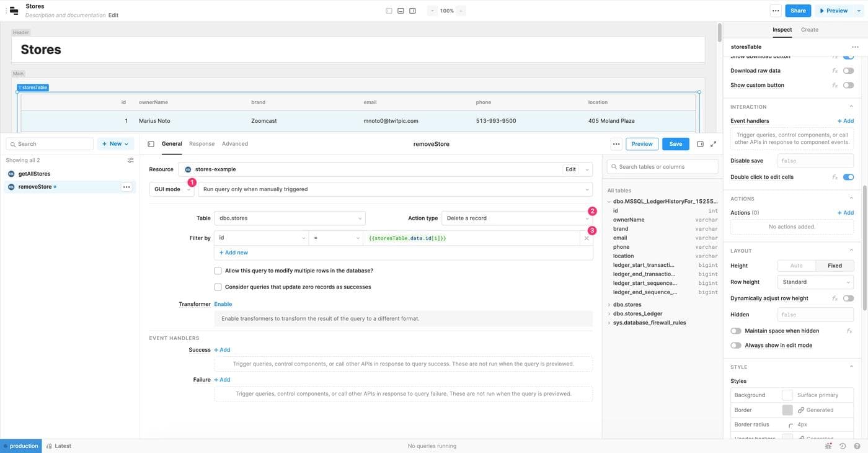Click Enable next to Transformer
Viewport: 868px width, 453px height.
[223, 304]
